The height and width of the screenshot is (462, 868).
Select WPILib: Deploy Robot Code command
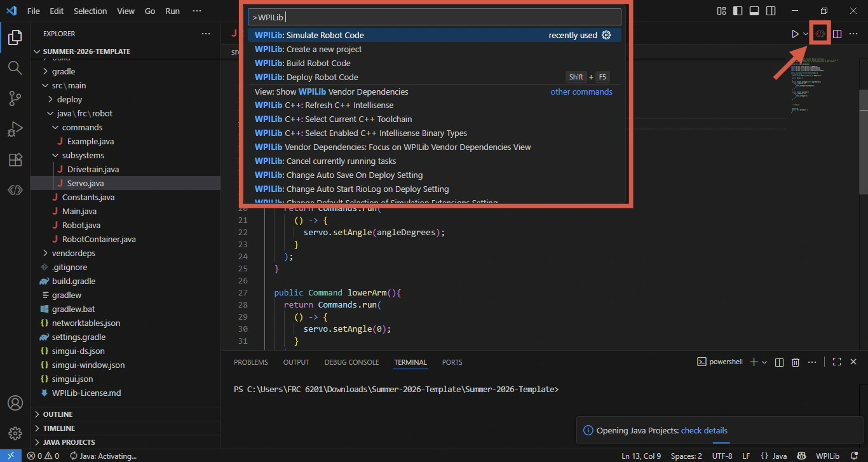pyautogui.click(x=434, y=77)
